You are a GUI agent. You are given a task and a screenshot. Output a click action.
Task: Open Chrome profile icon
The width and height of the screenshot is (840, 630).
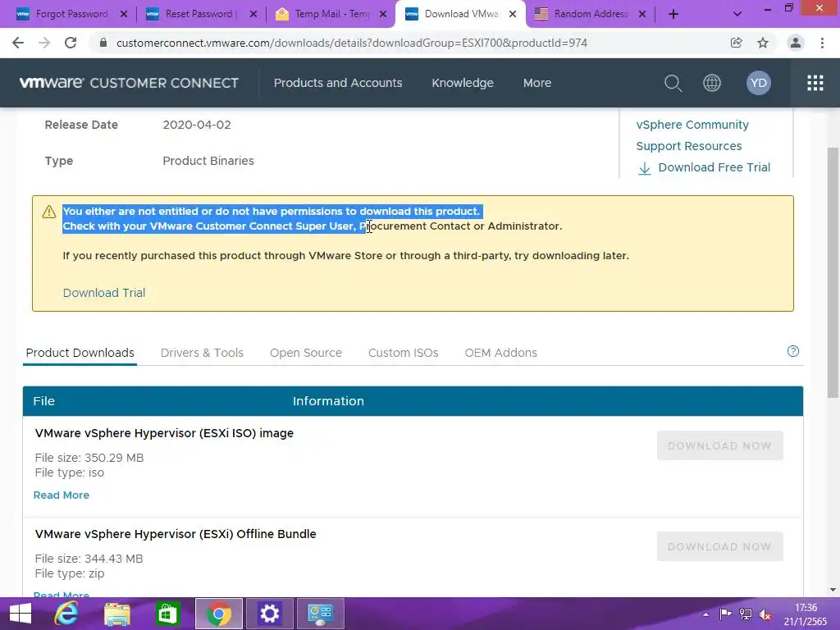[796, 43]
